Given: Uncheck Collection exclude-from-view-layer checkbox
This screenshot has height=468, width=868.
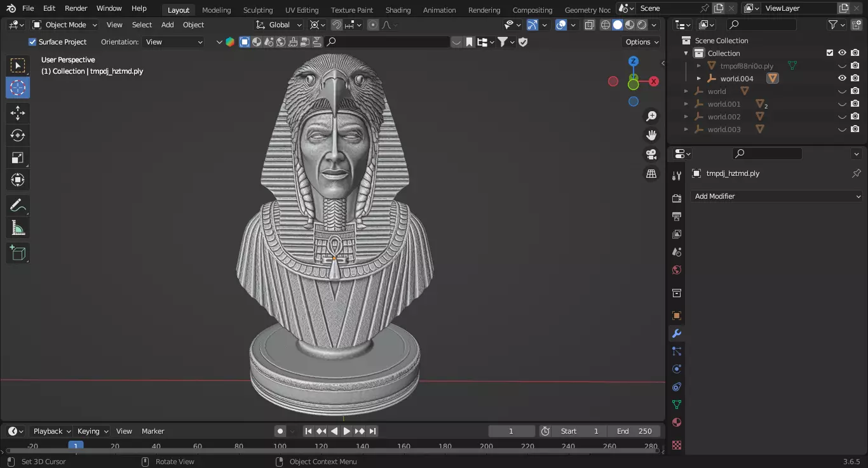Looking at the screenshot, I should click(x=829, y=53).
